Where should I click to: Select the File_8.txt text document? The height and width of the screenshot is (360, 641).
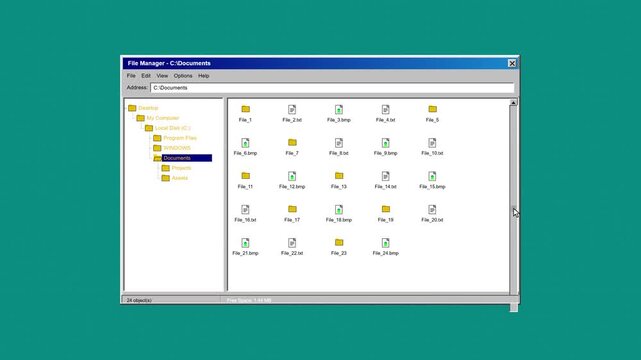click(338, 143)
